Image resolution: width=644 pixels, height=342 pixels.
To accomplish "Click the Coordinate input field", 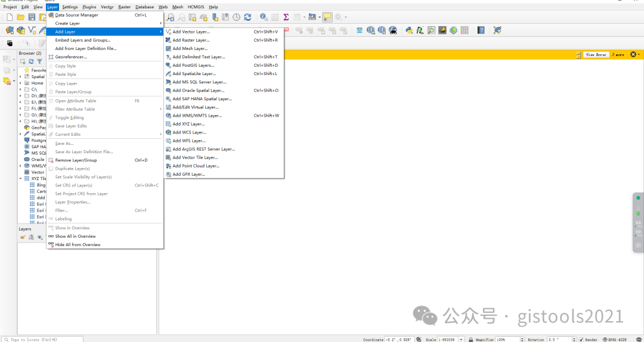I will [398, 340].
